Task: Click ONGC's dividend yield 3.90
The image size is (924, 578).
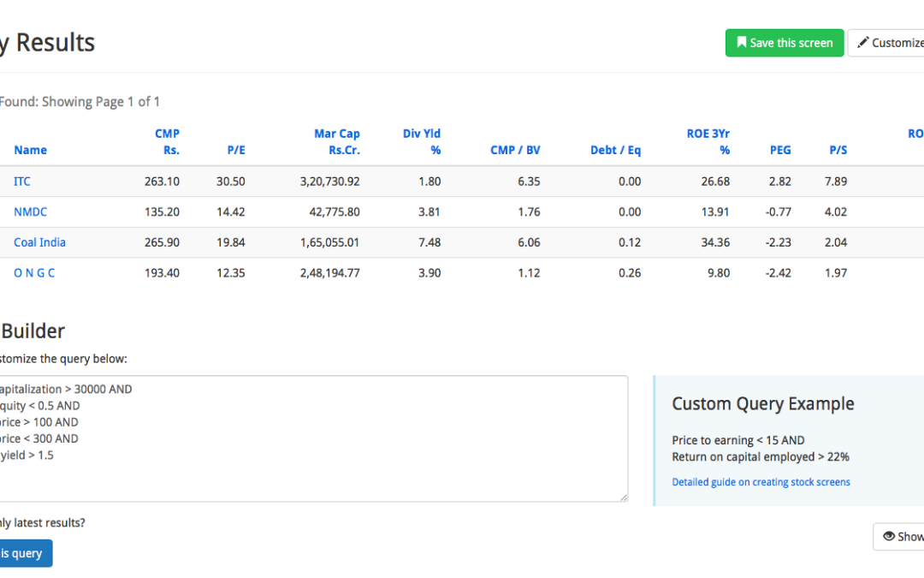Action: click(429, 273)
